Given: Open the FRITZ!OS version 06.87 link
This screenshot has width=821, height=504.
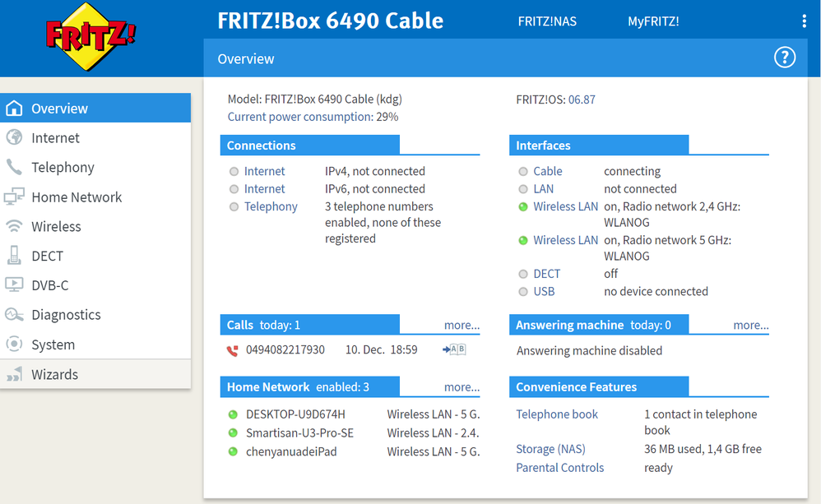Looking at the screenshot, I should pos(582,99).
